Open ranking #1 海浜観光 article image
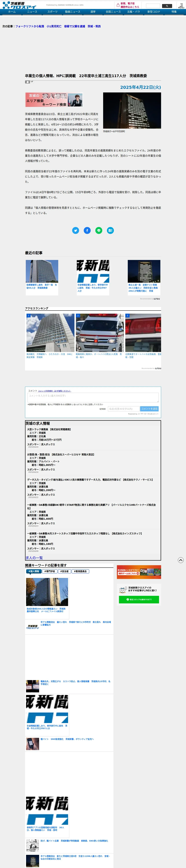This screenshot has height=868, width=186. [x=50, y=333]
